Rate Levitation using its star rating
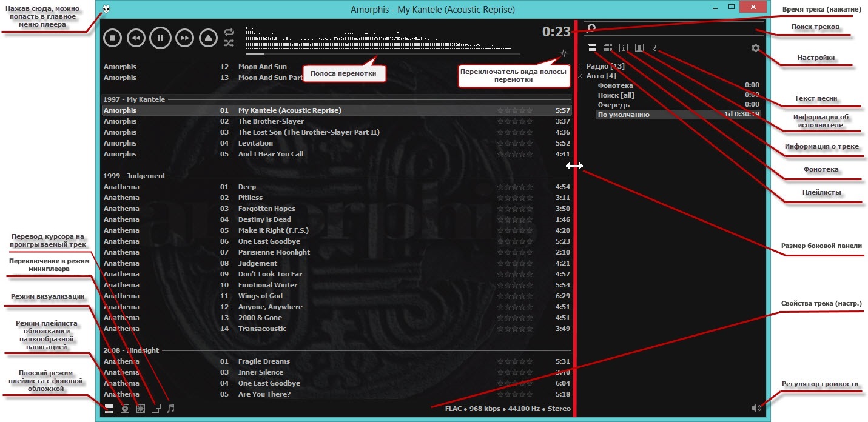 [x=515, y=143]
